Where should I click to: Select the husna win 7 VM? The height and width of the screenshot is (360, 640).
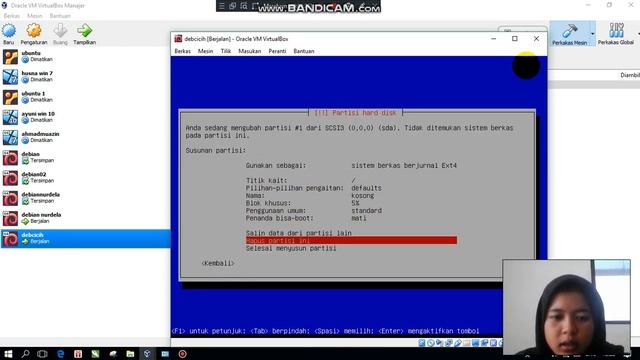(85, 76)
